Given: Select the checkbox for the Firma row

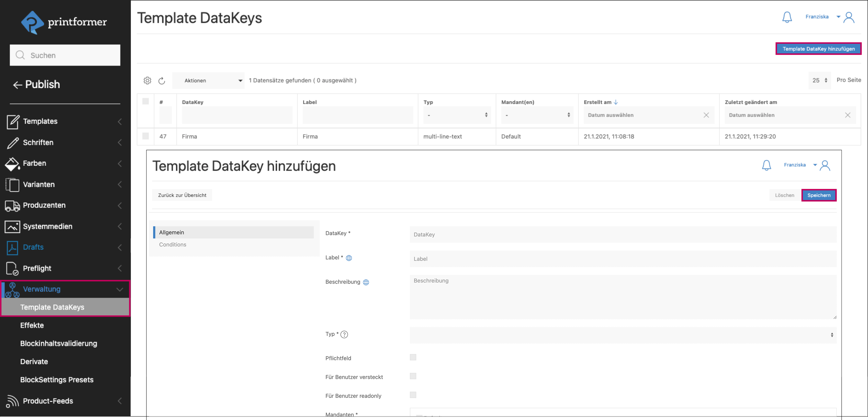Looking at the screenshot, I should (145, 136).
